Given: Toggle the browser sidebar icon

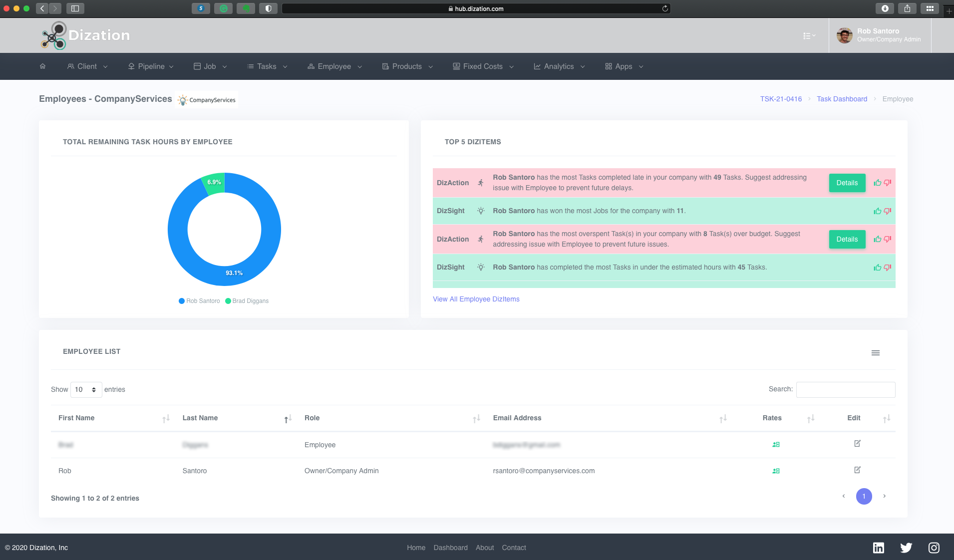Looking at the screenshot, I should coord(75,8).
